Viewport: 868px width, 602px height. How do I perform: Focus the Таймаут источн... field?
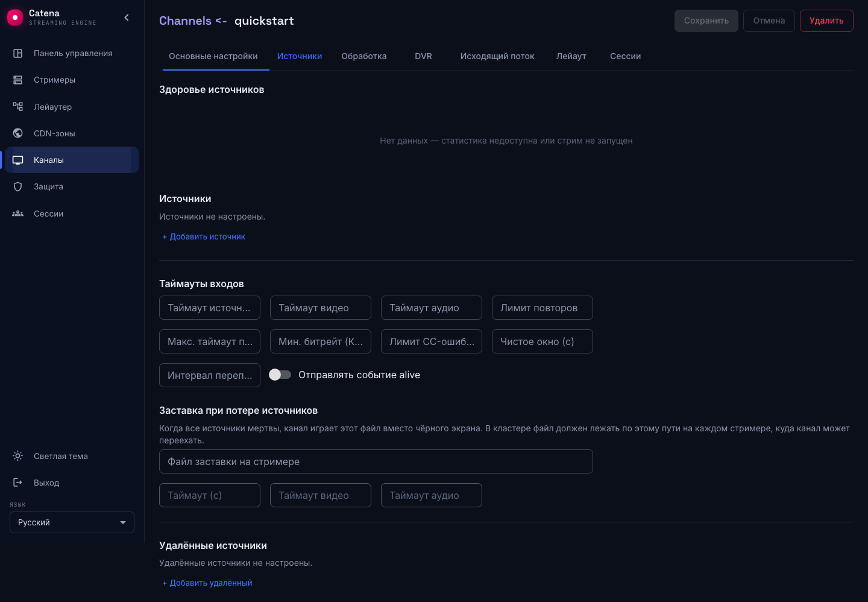click(210, 308)
